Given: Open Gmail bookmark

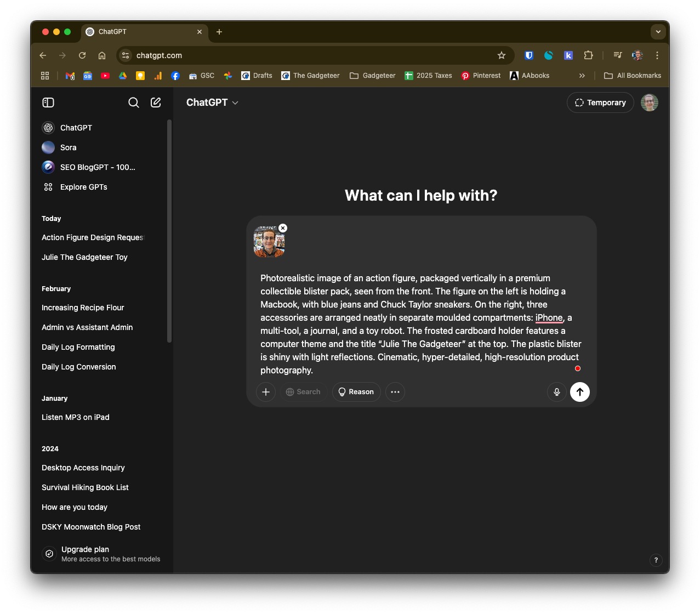Looking at the screenshot, I should pyautogui.click(x=70, y=76).
